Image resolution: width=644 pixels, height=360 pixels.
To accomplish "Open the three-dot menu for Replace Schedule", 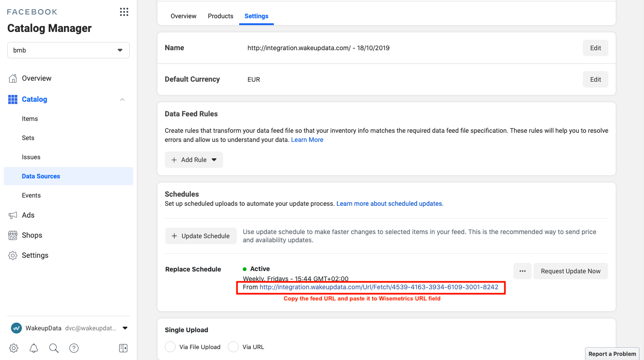I will (523, 271).
